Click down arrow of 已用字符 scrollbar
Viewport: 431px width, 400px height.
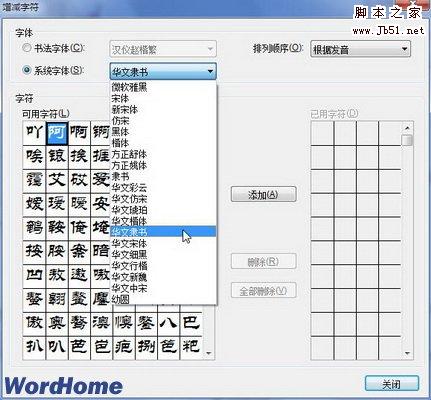tap(407, 353)
